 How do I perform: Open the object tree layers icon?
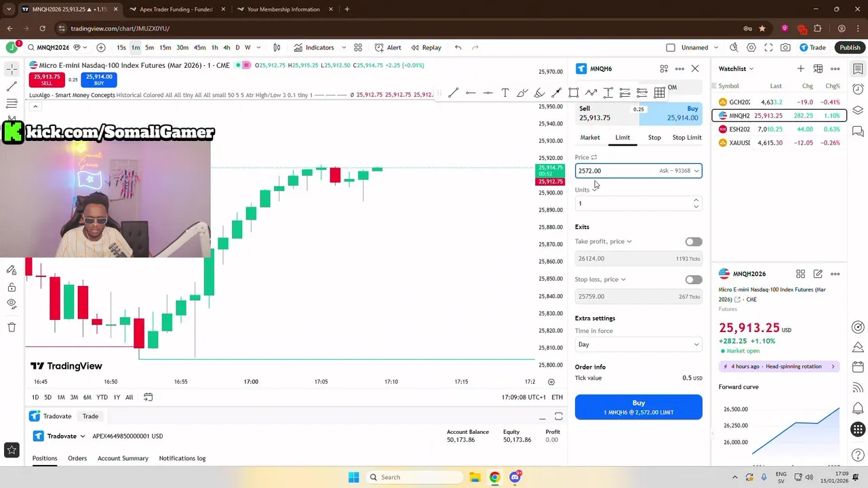858,110
